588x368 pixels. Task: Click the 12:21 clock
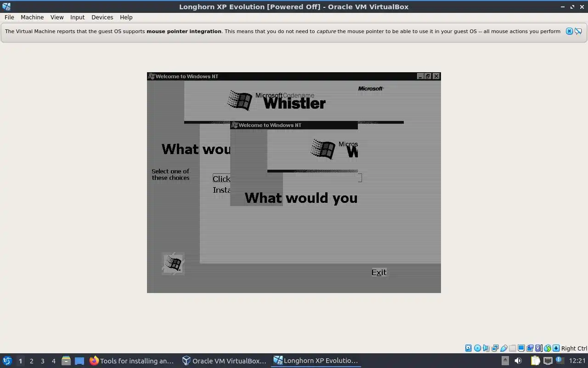coord(577,361)
